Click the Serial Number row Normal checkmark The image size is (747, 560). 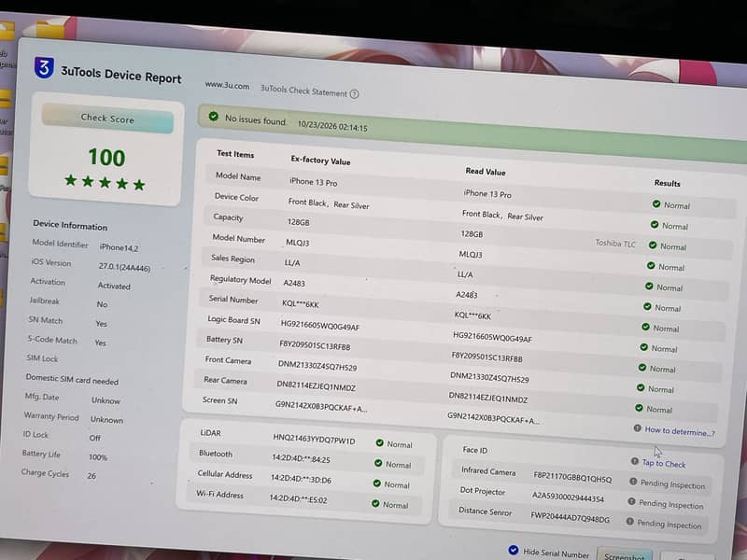click(x=645, y=327)
